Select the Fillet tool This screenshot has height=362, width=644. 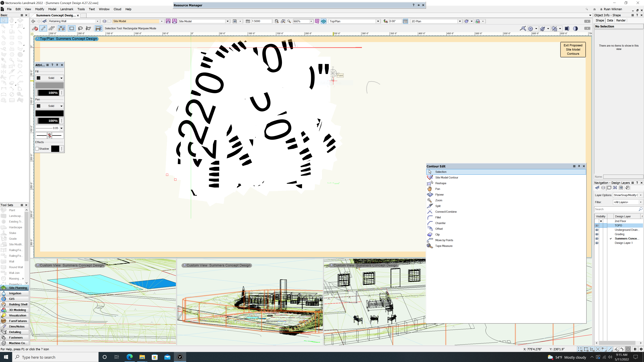coord(438,217)
